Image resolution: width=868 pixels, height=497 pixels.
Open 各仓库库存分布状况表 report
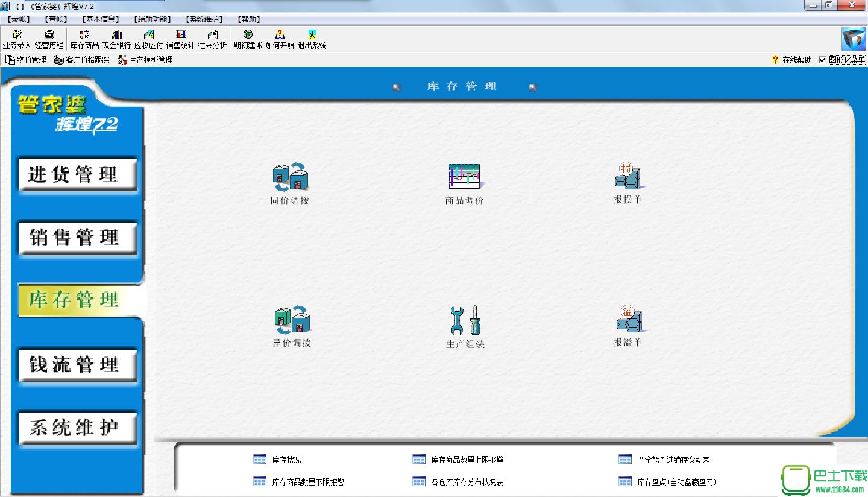pos(467,482)
